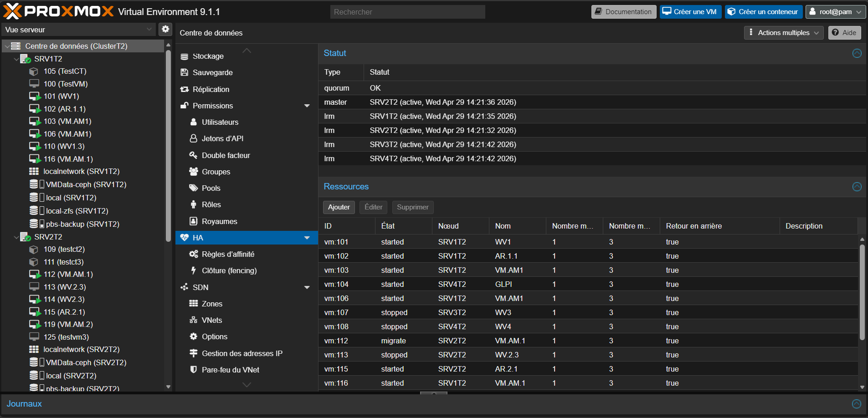Click Créer un conteneur button
Image resolution: width=868 pixels, height=418 pixels.
[764, 12]
